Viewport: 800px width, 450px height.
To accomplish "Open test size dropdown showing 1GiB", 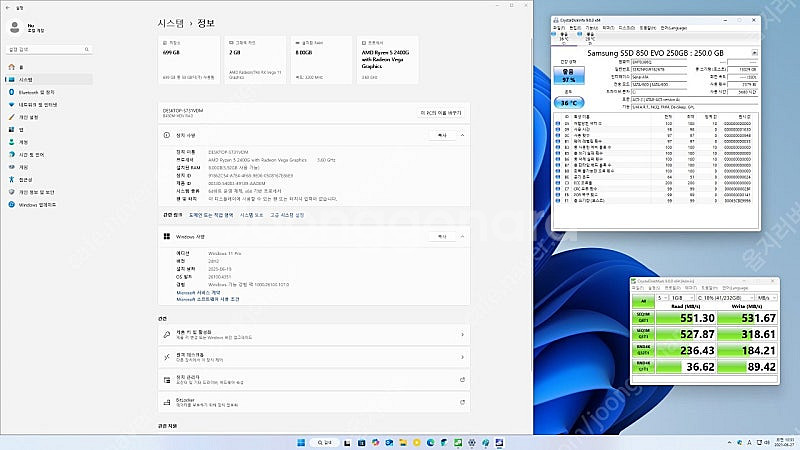I will coord(682,297).
